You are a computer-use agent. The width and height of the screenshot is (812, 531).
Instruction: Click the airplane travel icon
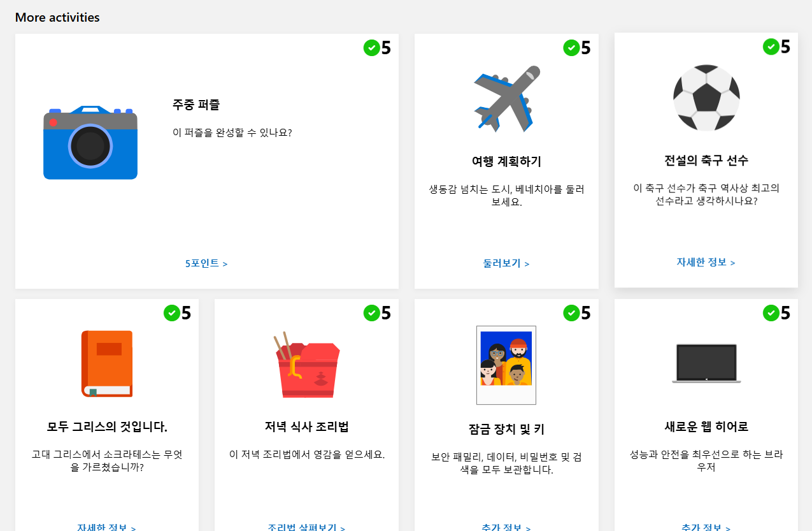(x=506, y=99)
